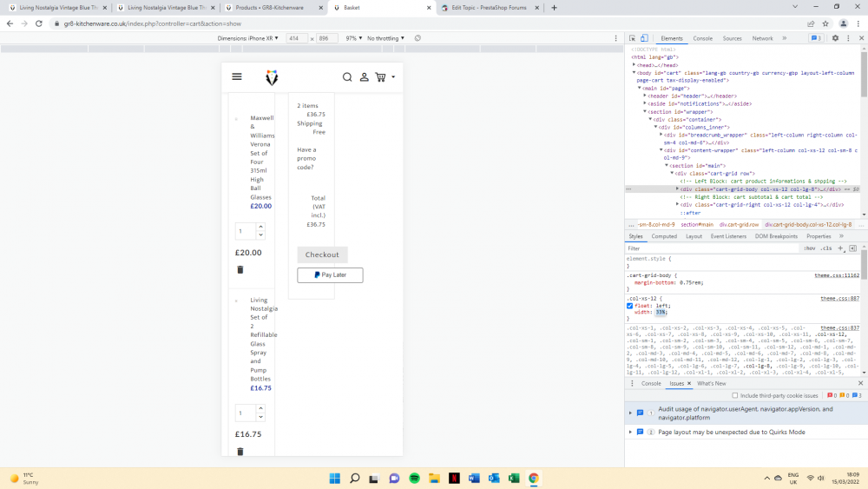
Task: Open the Computed styles tab
Action: coord(664,236)
